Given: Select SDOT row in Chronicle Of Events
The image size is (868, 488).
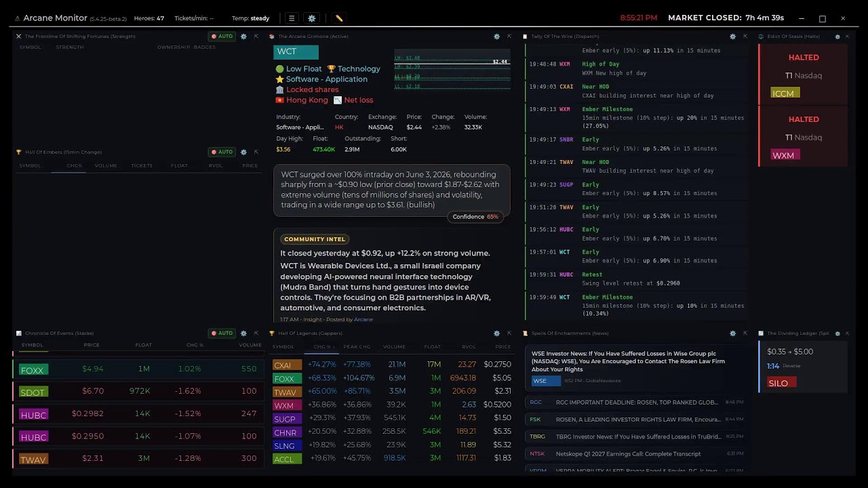Looking at the screenshot, I should pos(138,392).
